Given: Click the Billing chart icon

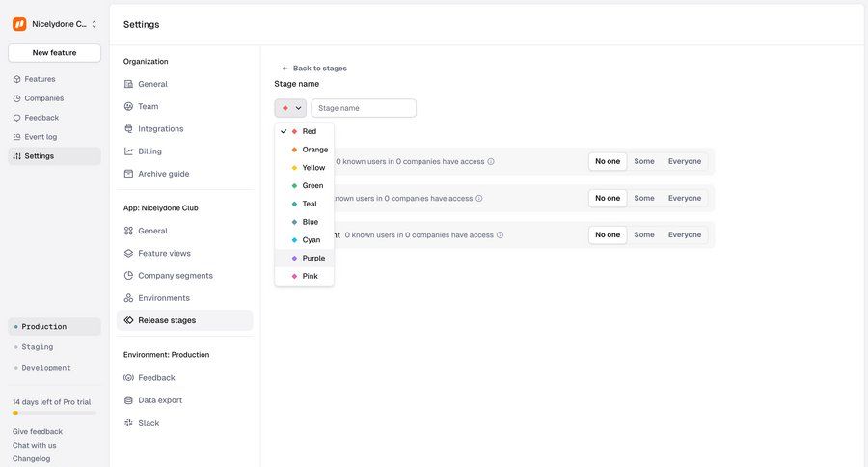Looking at the screenshot, I should (x=128, y=151).
